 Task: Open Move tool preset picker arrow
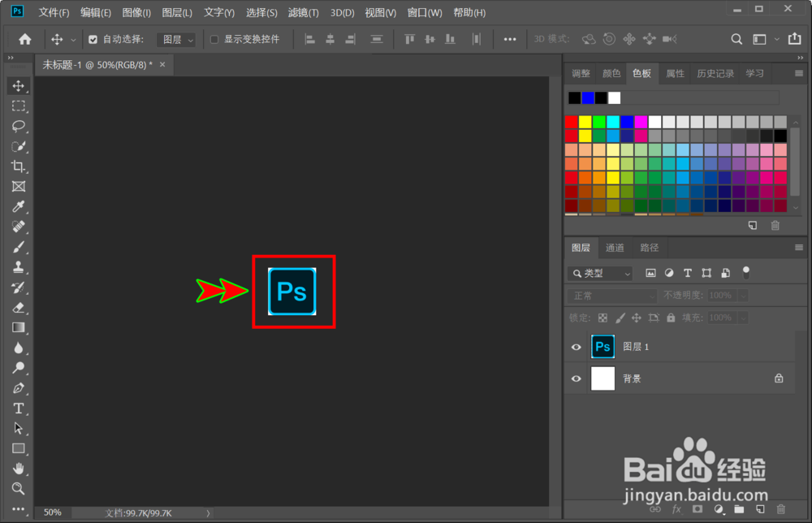tap(73, 40)
